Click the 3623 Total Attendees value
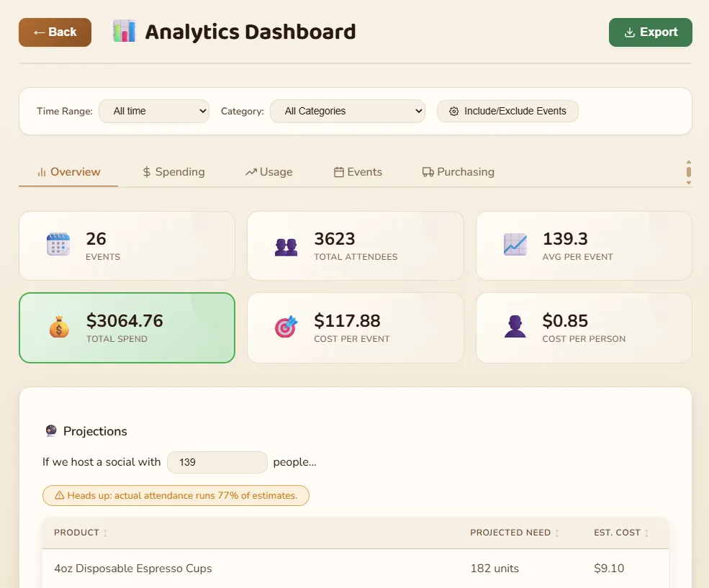Image resolution: width=709 pixels, height=588 pixels. click(335, 239)
